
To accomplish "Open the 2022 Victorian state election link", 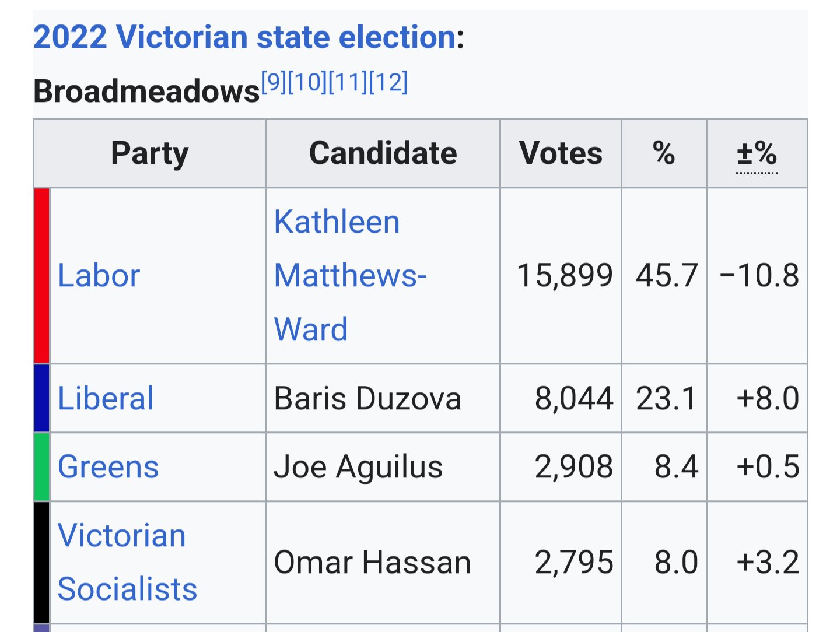I will 245,37.
